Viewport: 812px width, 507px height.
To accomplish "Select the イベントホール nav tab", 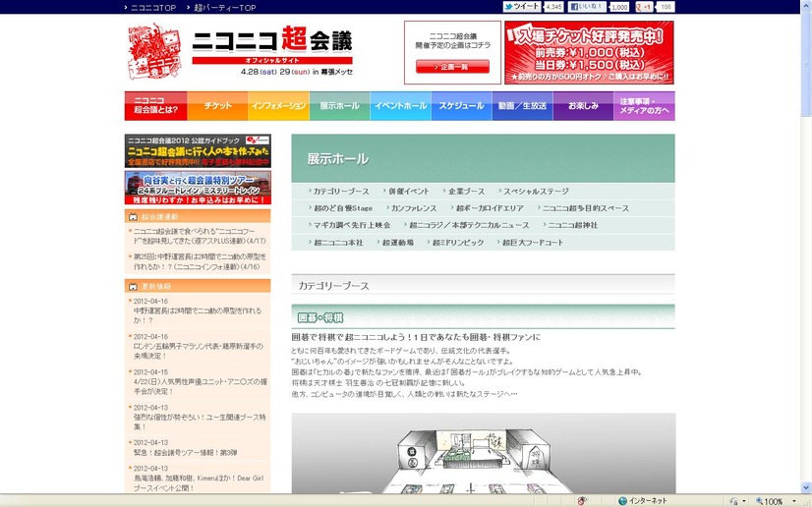I will click(x=401, y=105).
